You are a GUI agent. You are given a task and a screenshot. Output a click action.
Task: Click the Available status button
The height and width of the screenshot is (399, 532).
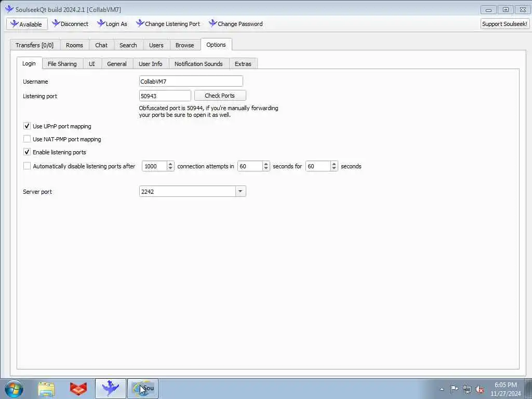click(x=27, y=24)
